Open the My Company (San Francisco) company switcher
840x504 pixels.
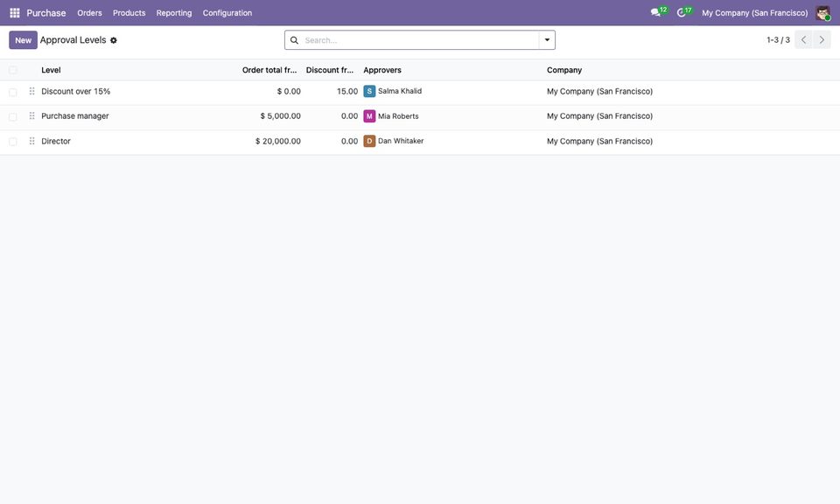pos(755,13)
